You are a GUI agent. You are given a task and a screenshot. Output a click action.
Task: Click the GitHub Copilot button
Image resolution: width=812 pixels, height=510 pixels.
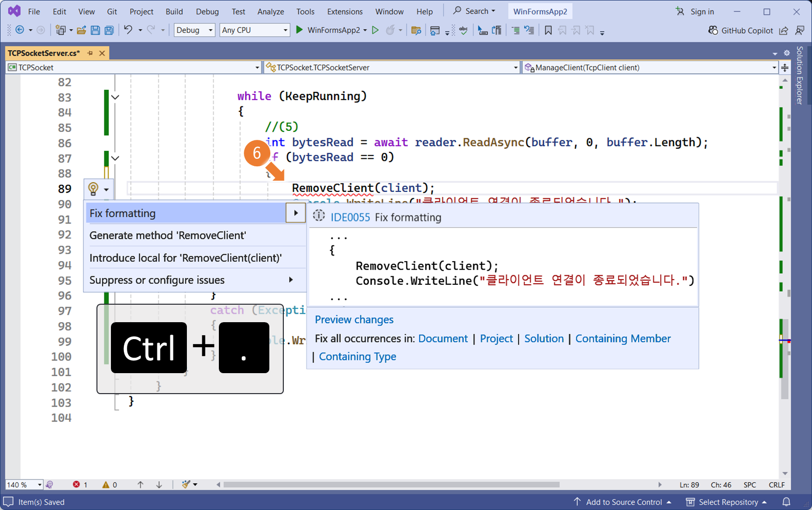pyautogui.click(x=741, y=30)
